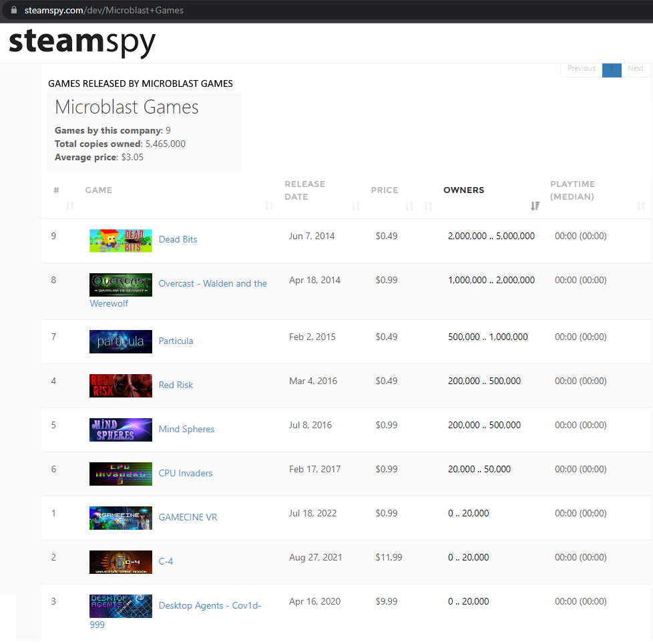The width and height of the screenshot is (653, 644).
Task: Click the $9.99 price cell
Action: (387, 602)
